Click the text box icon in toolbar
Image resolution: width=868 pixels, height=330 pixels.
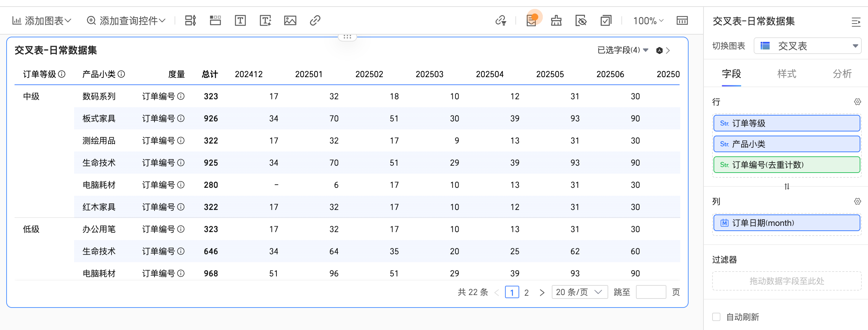coord(240,21)
